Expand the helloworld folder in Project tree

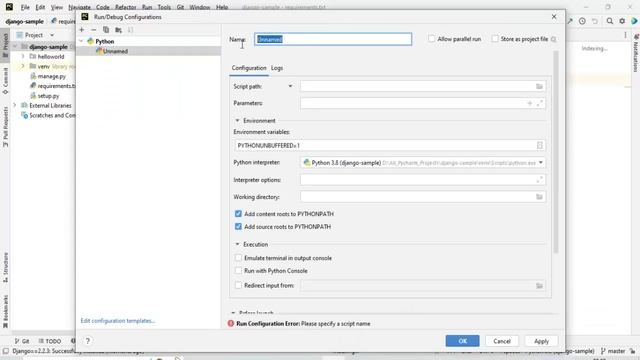point(23,56)
